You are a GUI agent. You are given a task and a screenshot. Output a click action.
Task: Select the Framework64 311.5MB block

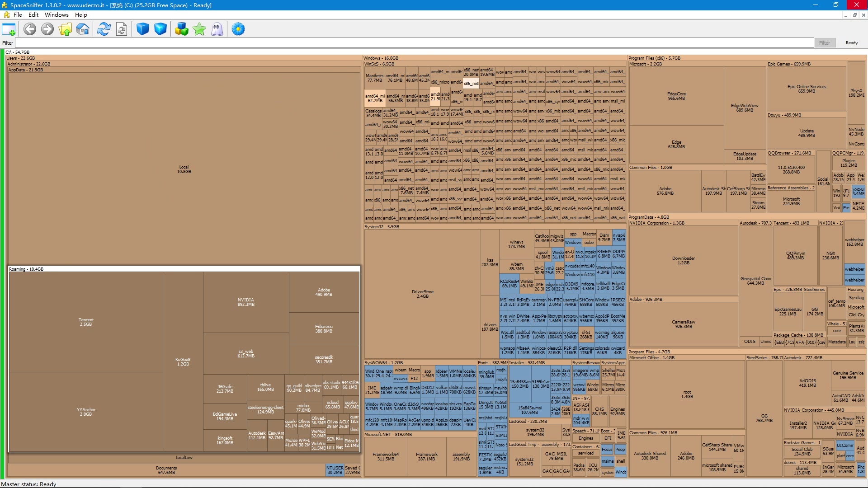click(x=386, y=456)
